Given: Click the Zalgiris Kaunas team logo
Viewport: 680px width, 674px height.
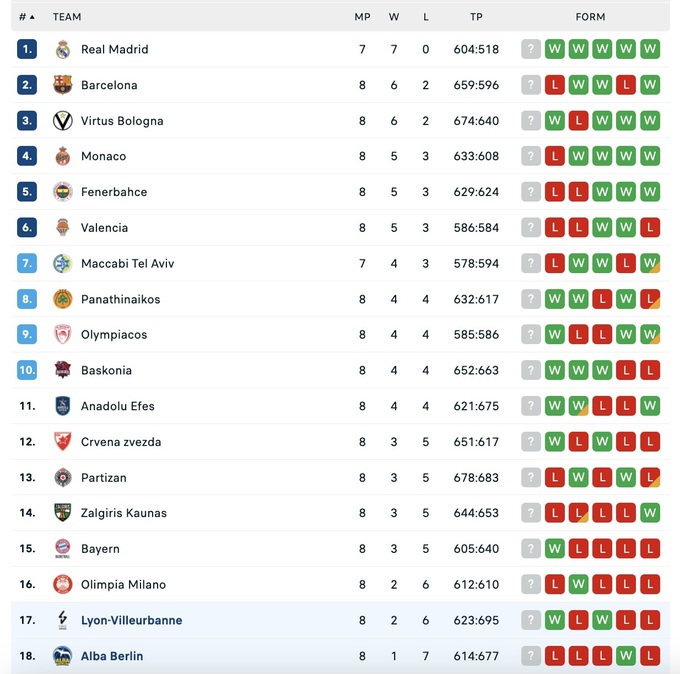Looking at the screenshot, I should (63, 513).
